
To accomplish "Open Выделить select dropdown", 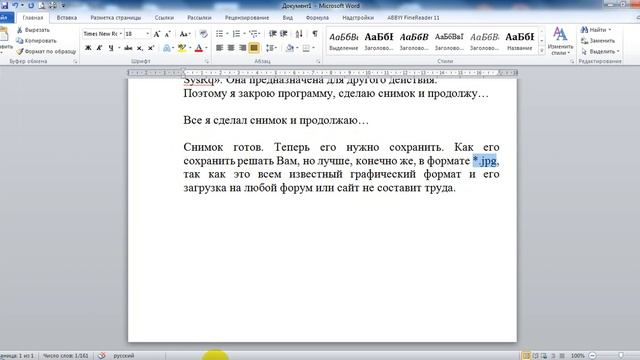I will click(x=600, y=52).
